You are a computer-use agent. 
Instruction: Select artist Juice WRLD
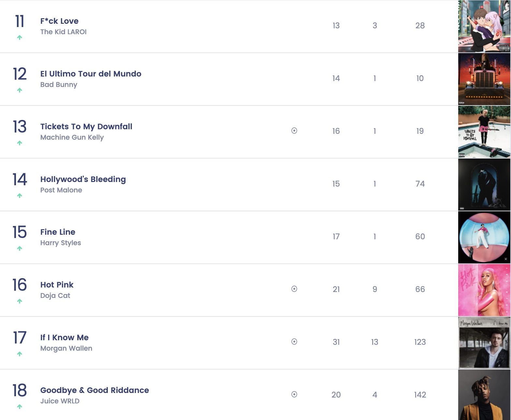tap(60, 401)
